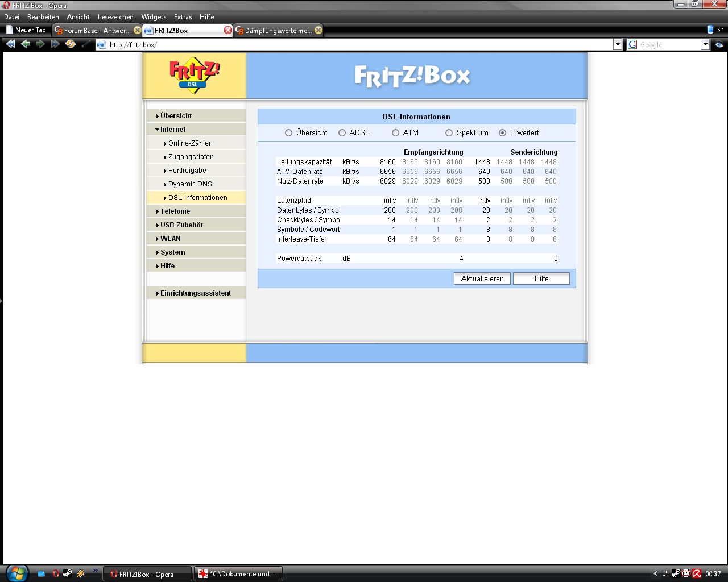Click the orange quick launch icon
Screen dimensions: 728x582
click(81, 574)
